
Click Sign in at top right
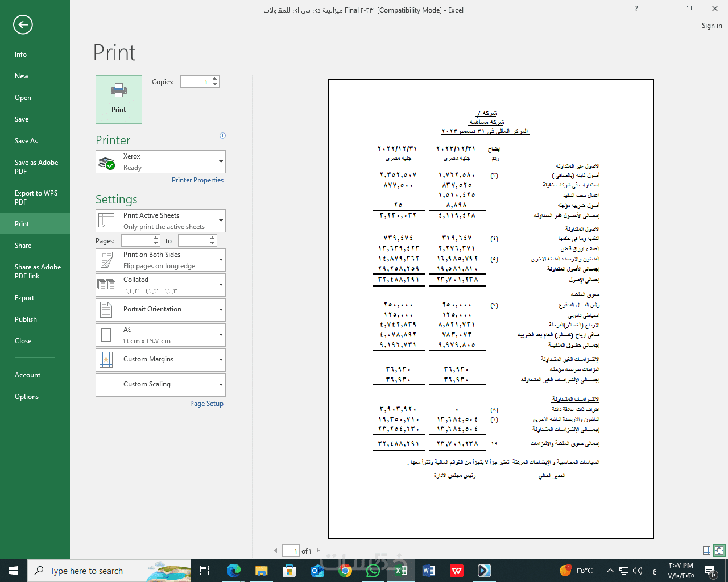tap(712, 26)
